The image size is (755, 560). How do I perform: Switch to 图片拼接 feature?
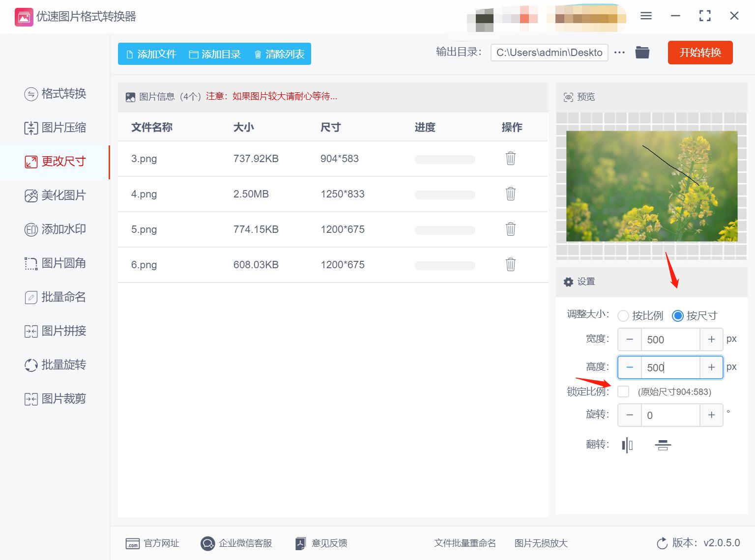[55, 331]
